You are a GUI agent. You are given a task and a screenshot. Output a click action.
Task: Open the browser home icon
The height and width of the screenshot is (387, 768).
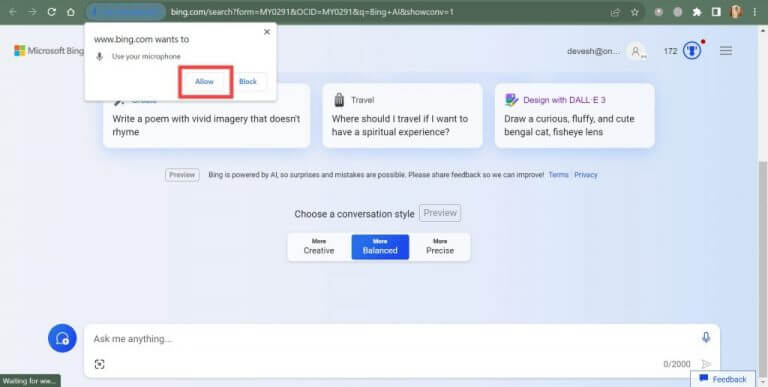(71, 12)
